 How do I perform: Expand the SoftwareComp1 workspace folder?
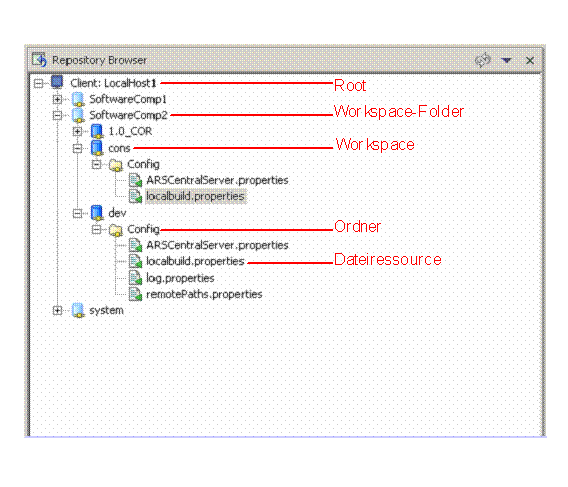click(57, 99)
